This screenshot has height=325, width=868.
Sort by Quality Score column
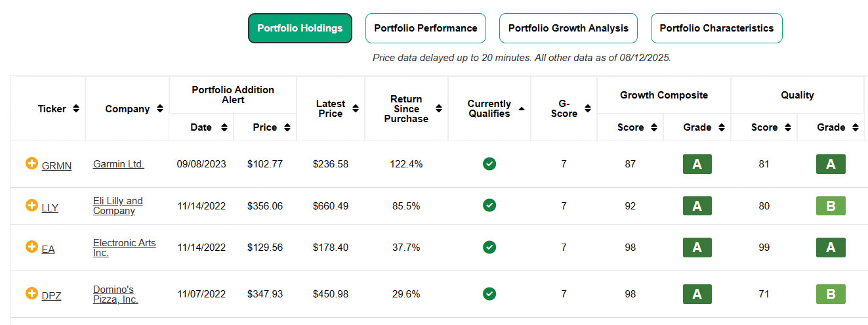tap(788, 127)
